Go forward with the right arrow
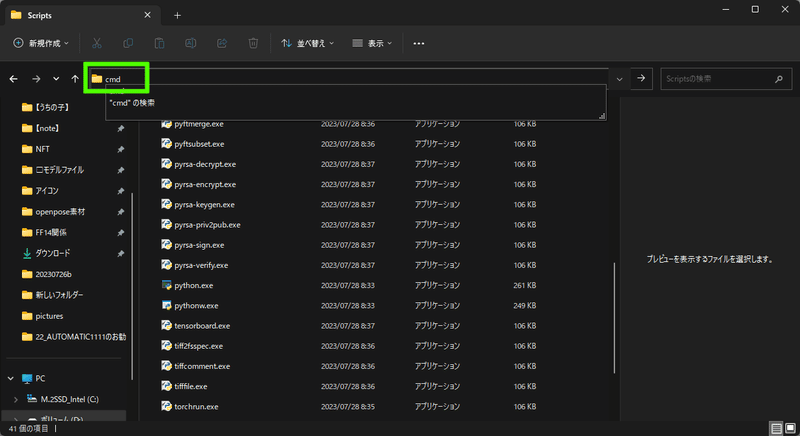 [x=36, y=79]
